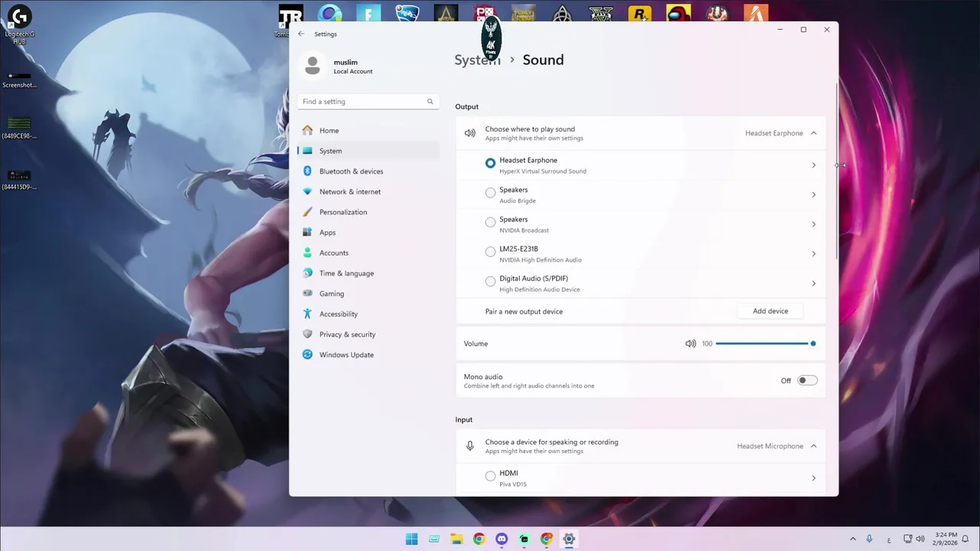The height and width of the screenshot is (551, 980).
Task: Click the Home icon in sidebar
Action: click(x=307, y=130)
